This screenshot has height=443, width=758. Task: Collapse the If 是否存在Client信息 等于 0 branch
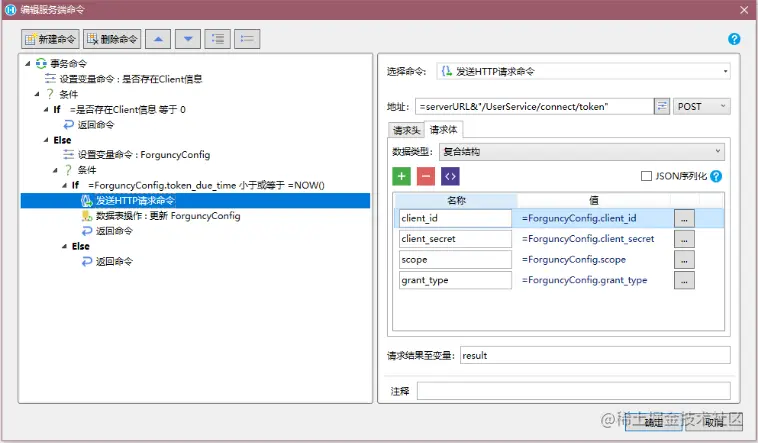pos(46,110)
